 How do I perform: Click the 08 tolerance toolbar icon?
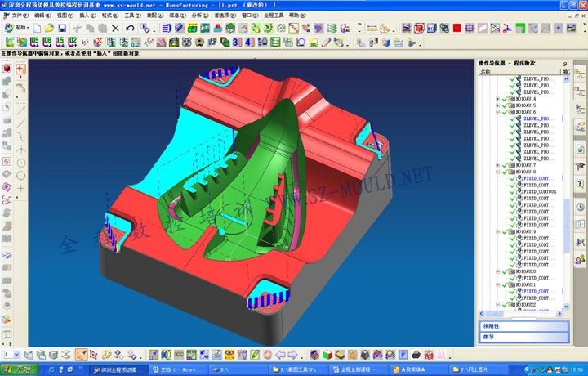pos(47,42)
